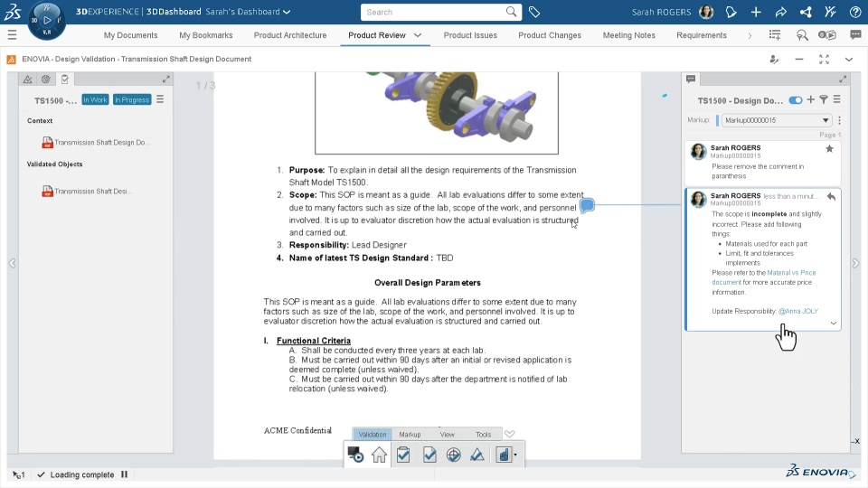
Task: Click the home icon in bottom toolbar
Action: pyautogui.click(x=379, y=455)
